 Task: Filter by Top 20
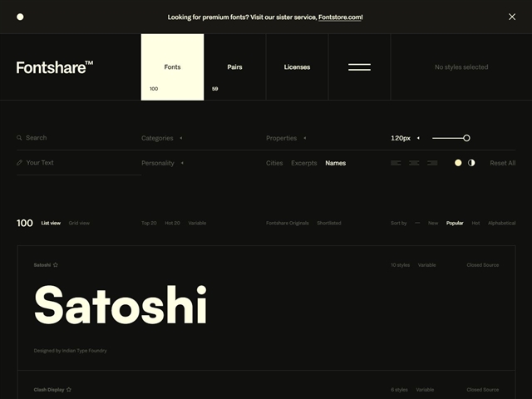coord(149,223)
